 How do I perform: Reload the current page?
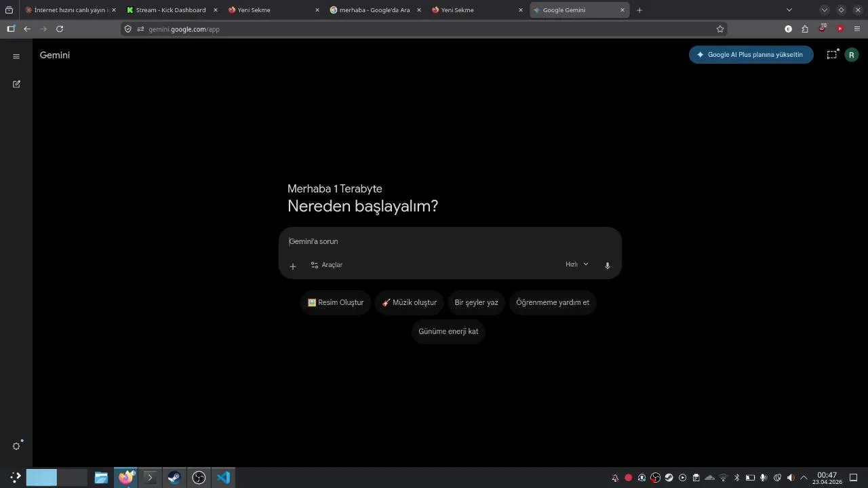pos(60,29)
